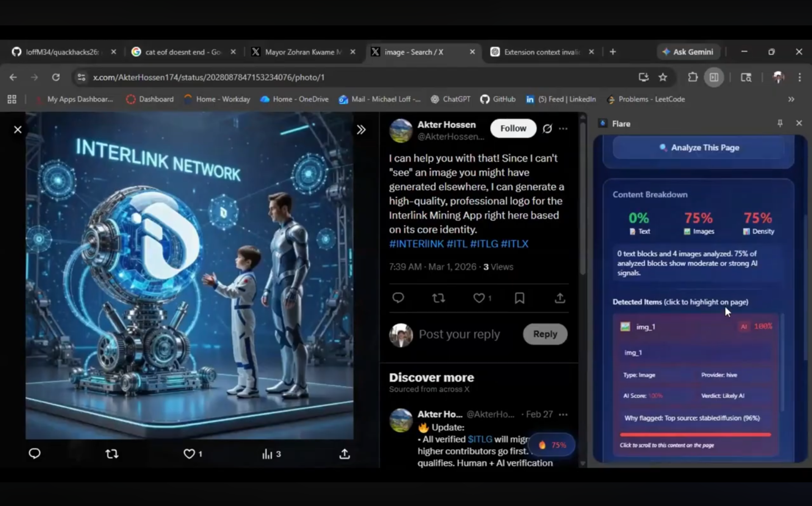The width and height of the screenshot is (812, 506).
Task: Close the 'image - Search / X' tab
Action: point(472,52)
